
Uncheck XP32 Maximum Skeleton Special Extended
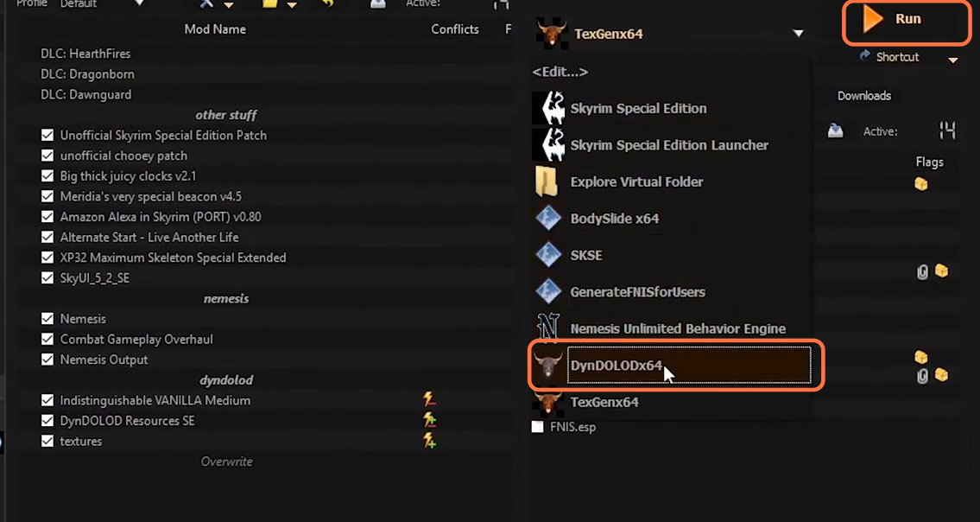pos(47,258)
